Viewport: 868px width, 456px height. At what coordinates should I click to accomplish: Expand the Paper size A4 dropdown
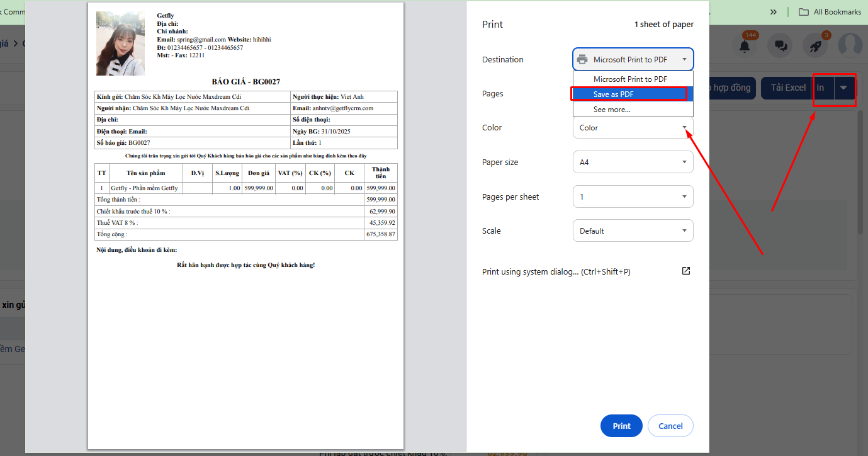[633, 162]
